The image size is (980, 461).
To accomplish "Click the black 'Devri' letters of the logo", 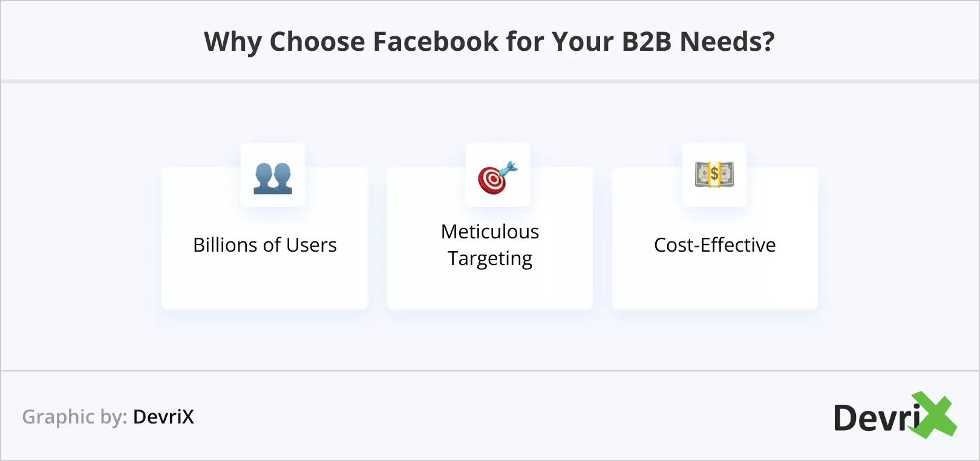I will pos(876,418).
